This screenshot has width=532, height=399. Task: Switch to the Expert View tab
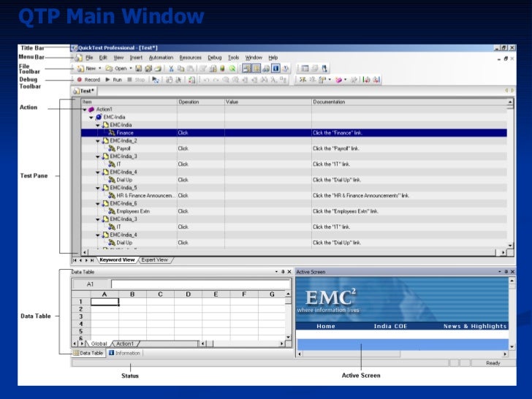pyautogui.click(x=155, y=260)
